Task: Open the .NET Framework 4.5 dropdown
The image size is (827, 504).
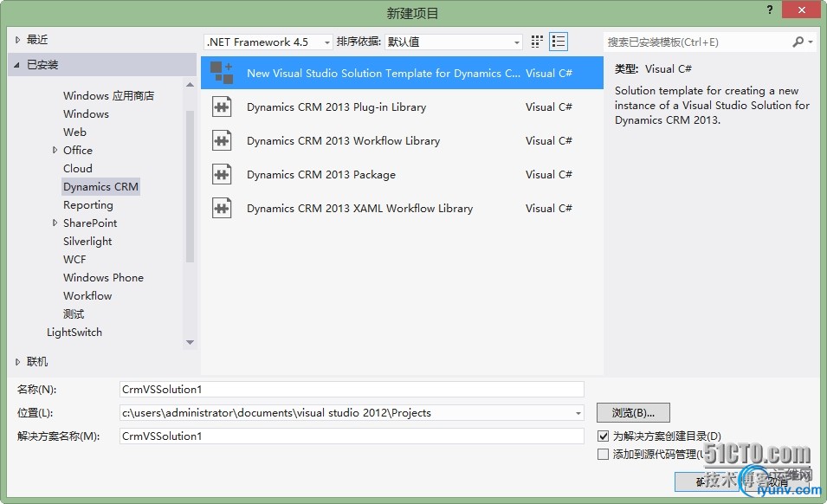Action: [268, 42]
